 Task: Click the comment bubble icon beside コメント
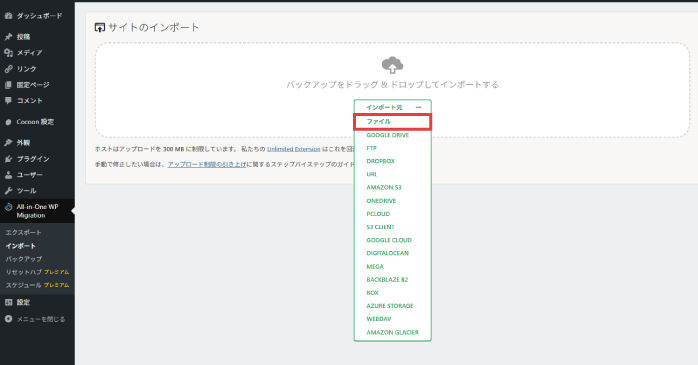click(8, 101)
